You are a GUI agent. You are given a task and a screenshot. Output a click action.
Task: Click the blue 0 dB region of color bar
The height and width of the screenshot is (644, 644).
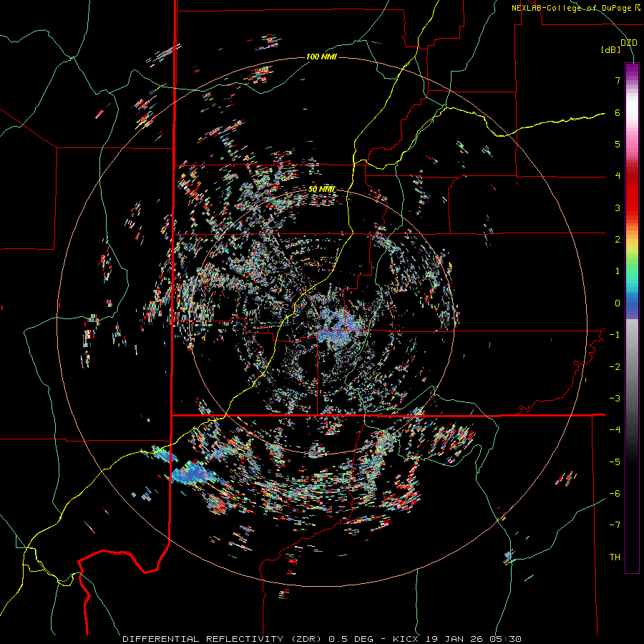click(x=632, y=304)
